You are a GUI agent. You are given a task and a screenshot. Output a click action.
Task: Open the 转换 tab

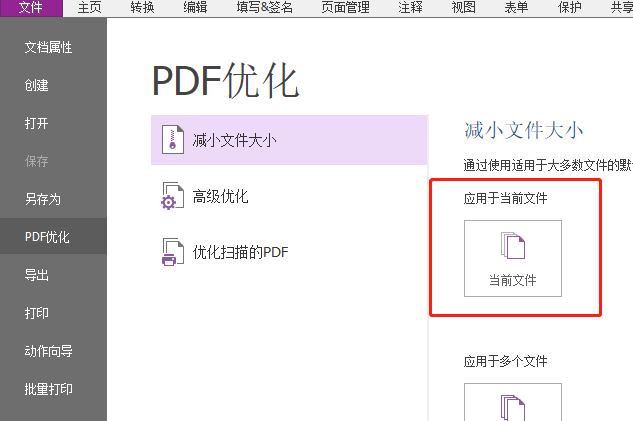142,7
